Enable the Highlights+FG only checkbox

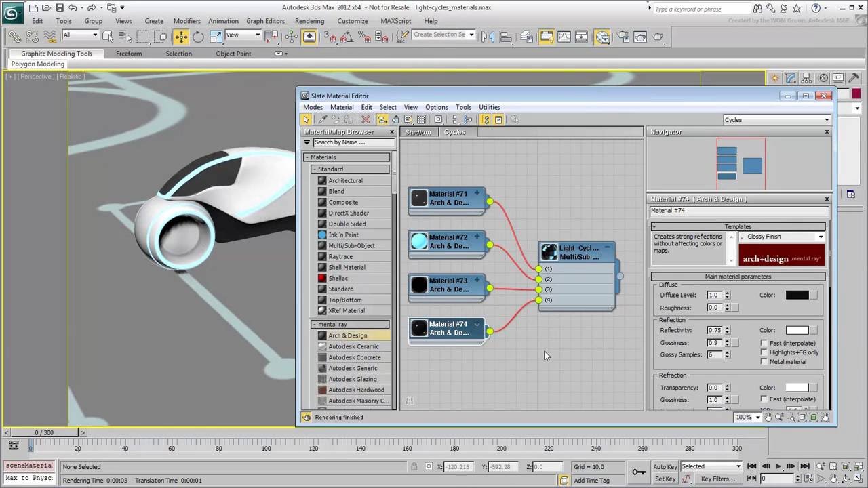click(764, 352)
